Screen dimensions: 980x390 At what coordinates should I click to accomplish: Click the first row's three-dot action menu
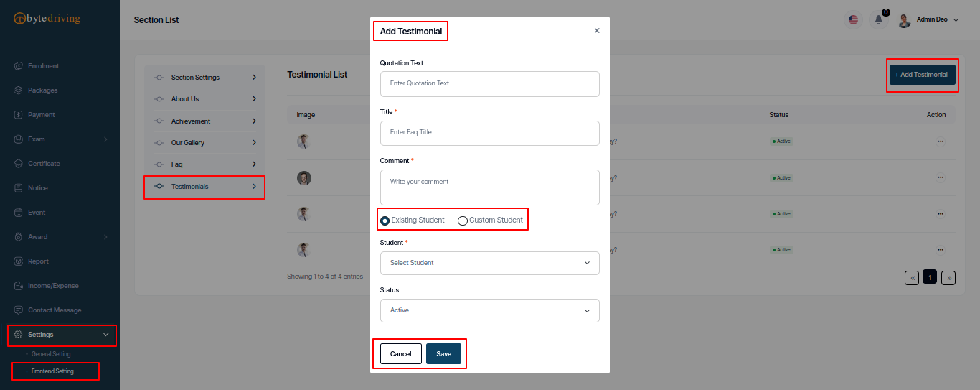click(941, 141)
